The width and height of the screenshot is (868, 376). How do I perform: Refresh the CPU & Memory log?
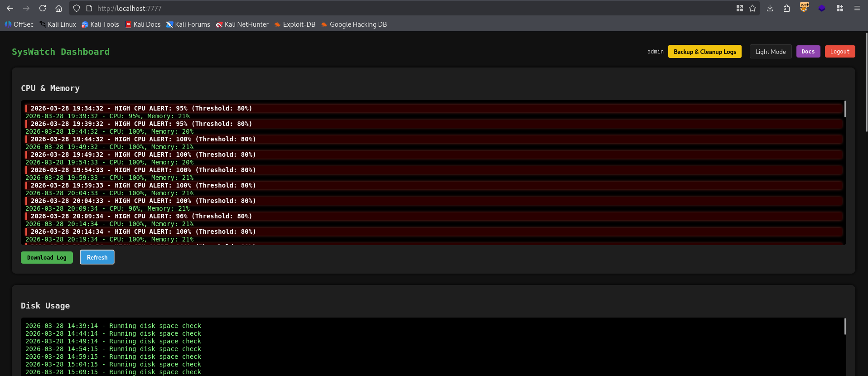(97, 257)
